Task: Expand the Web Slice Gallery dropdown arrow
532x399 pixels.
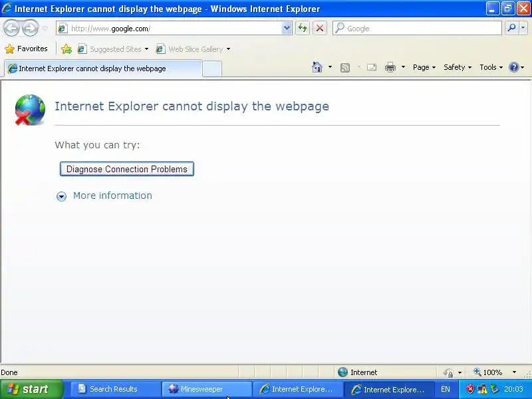Action: click(x=228, y=49)
